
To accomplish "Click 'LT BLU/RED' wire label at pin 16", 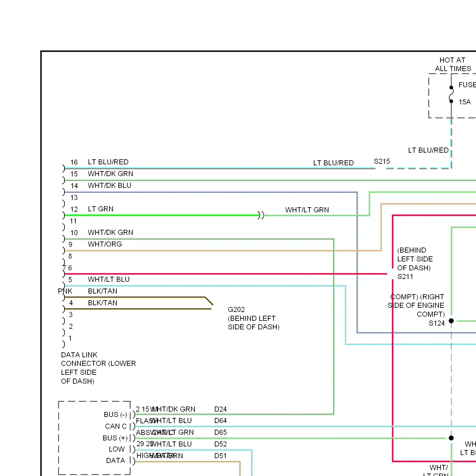I will (108, 162).
